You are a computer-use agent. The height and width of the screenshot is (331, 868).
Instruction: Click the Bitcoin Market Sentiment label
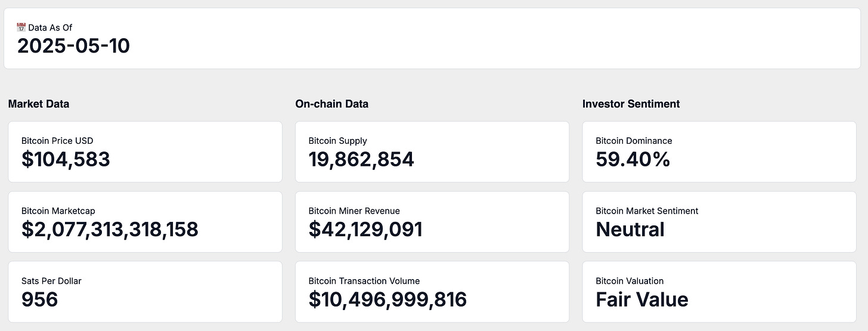[x=647, y=211]
